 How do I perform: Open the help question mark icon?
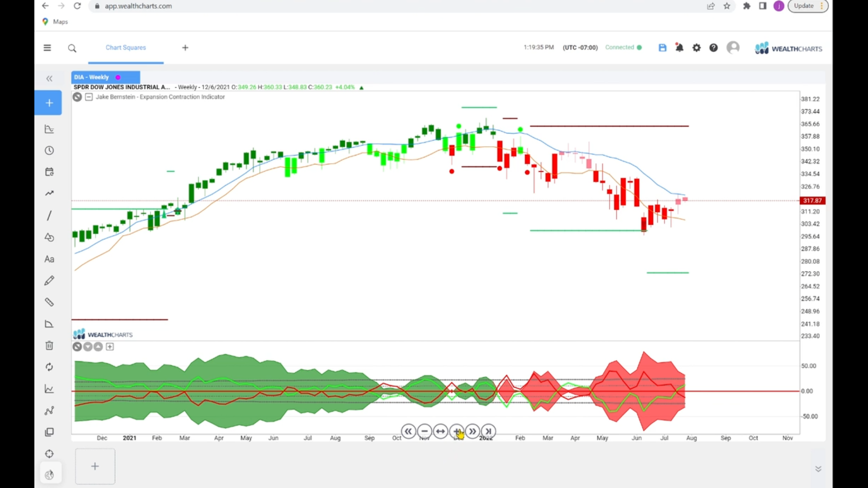point(713,47)
